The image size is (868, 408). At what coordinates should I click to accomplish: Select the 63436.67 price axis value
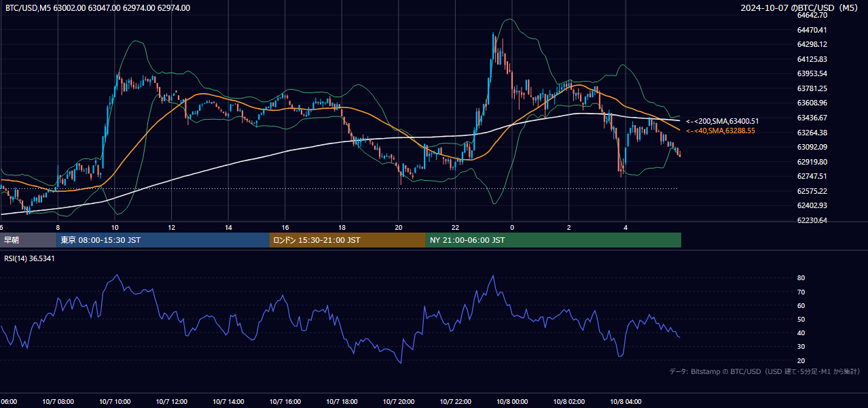coord(812,118)
